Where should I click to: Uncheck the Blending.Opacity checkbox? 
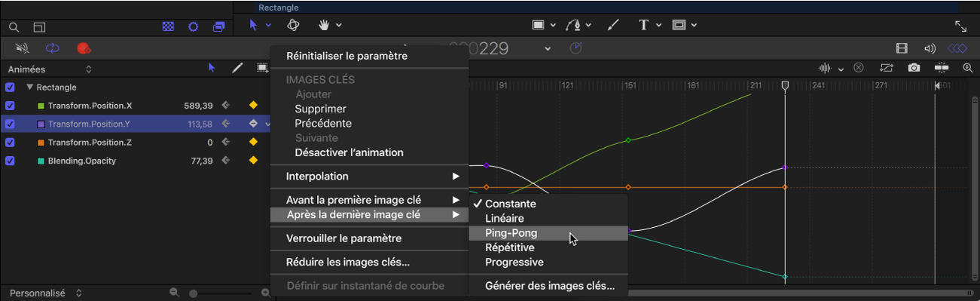tap(10, 161)
